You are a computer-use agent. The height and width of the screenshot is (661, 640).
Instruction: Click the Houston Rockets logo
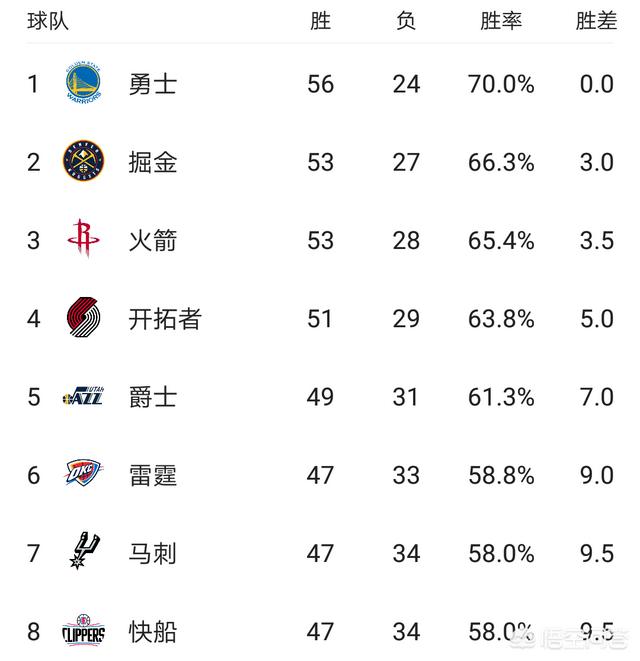pos(84,239)
